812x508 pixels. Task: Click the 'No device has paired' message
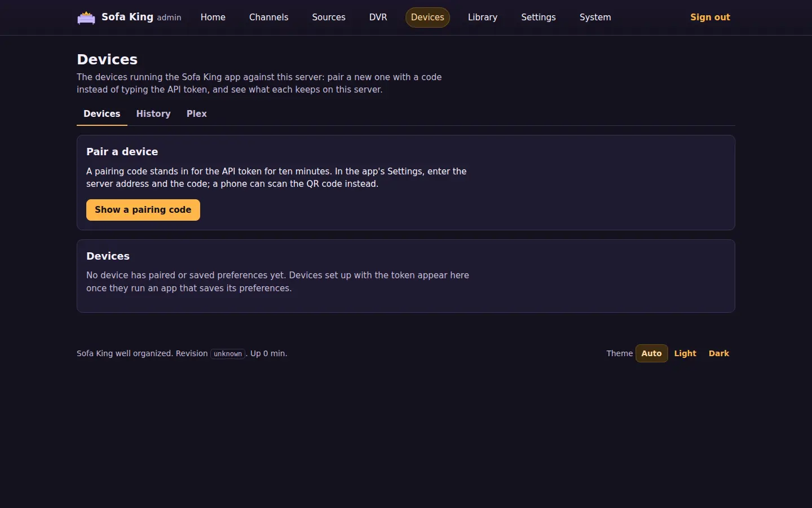(277, 282)
